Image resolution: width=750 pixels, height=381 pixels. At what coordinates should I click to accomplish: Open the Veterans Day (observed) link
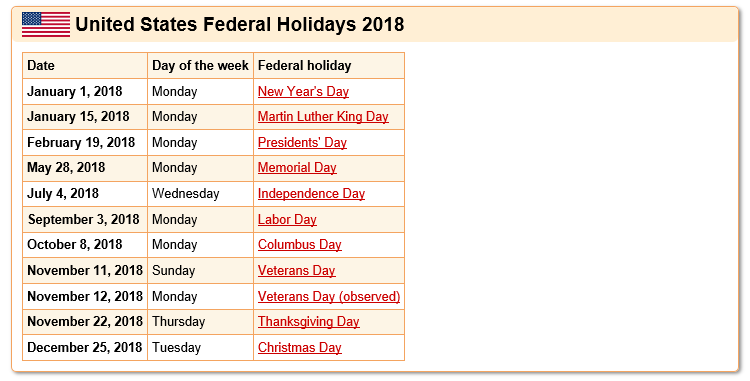[x=329, y=296]
